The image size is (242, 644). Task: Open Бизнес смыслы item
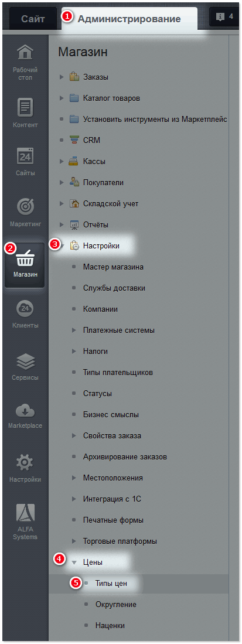(x=111, y=415)
